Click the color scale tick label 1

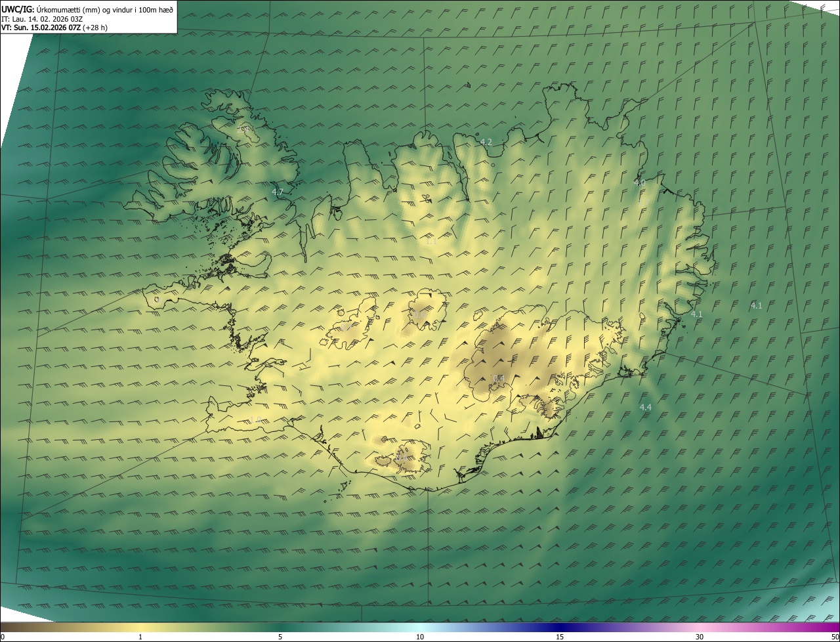click(x=140, y=637)
